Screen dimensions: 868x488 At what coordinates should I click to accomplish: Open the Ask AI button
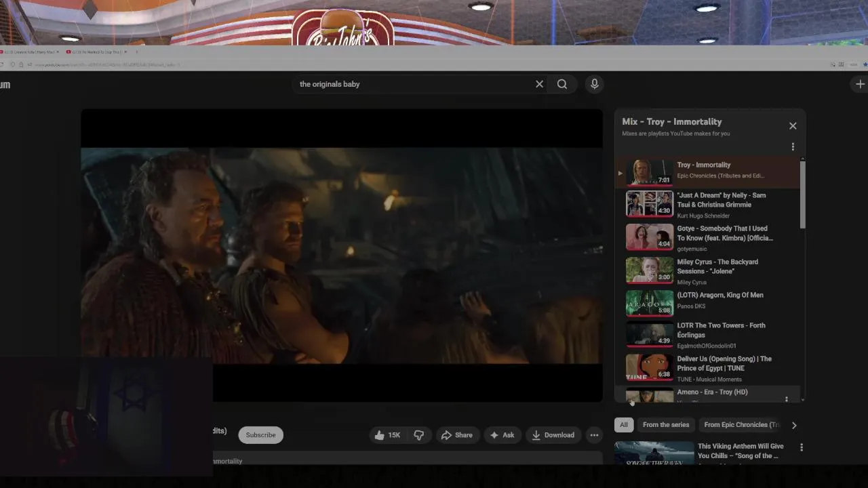click(x=502, y=435)
